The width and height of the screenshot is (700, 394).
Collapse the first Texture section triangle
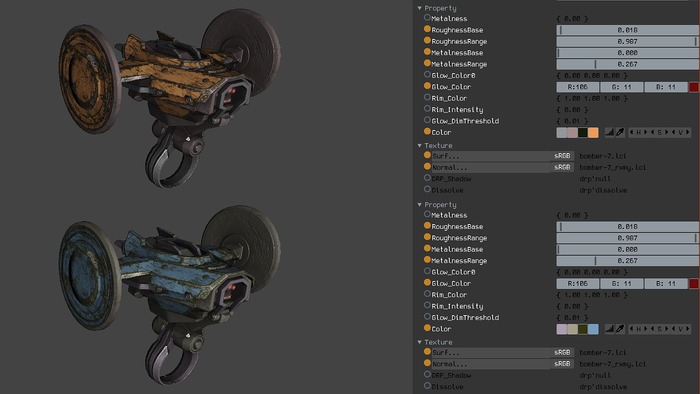(x=420, y=145)
